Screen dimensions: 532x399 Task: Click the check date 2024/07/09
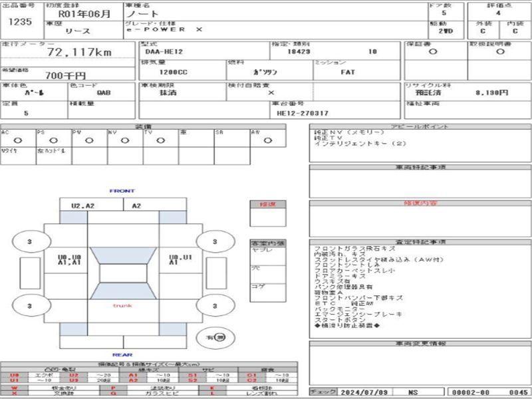(x=364, y=392)
